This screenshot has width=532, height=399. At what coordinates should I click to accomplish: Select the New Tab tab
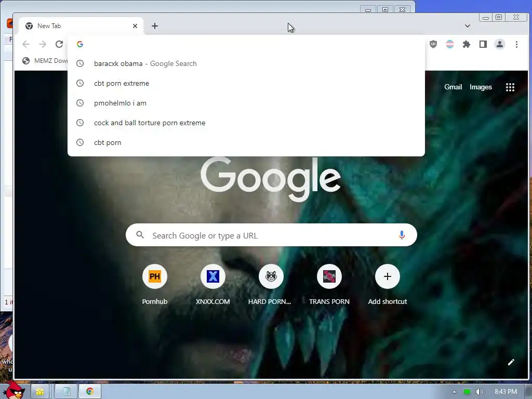(x=81, y=26)
